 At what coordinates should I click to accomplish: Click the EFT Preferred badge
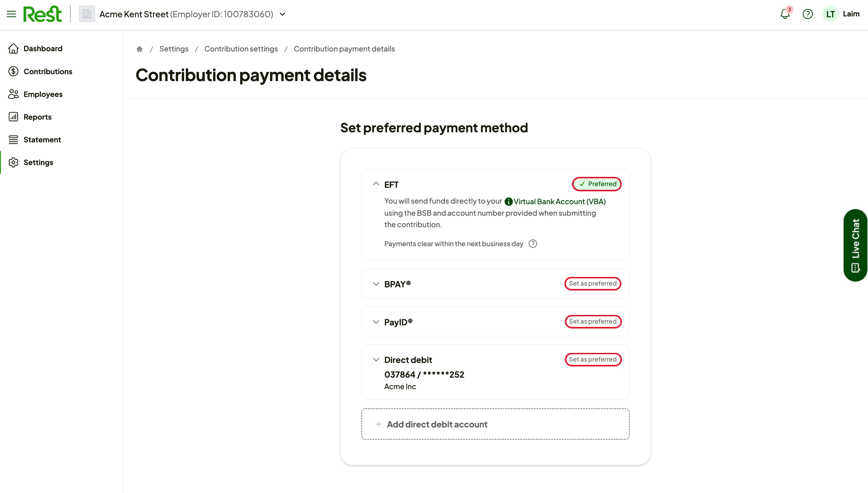coord(597,184)
